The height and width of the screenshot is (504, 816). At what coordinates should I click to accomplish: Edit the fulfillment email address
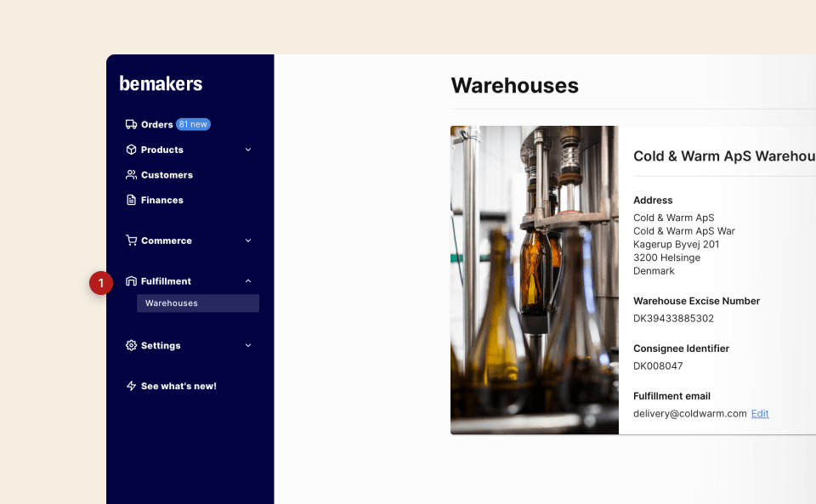point(759,414)
